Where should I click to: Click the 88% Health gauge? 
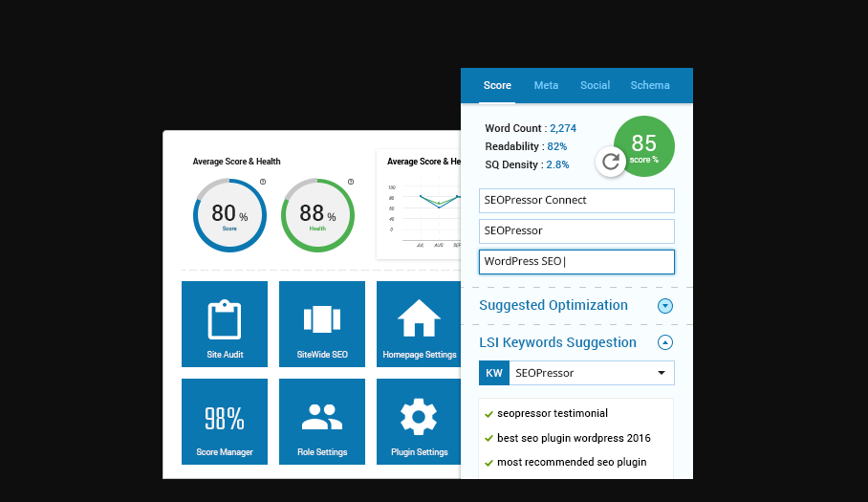(317, 214)
